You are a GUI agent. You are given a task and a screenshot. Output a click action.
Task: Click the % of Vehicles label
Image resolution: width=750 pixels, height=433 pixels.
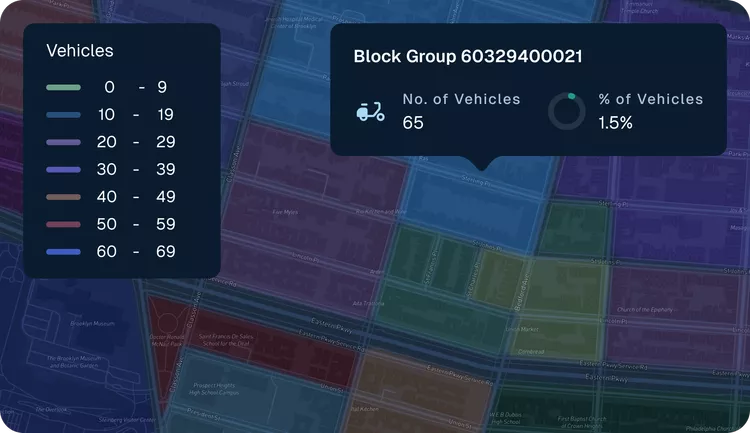point(650,99)
